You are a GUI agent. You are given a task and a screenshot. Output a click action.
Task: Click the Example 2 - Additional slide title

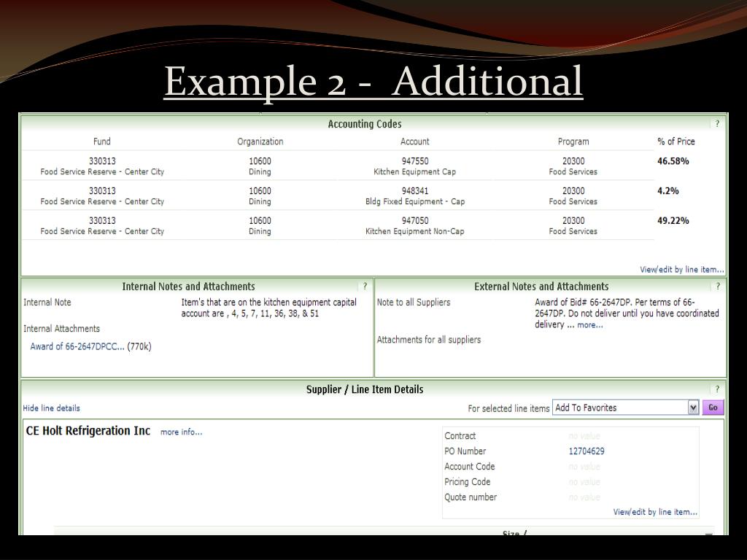[373, 82]
